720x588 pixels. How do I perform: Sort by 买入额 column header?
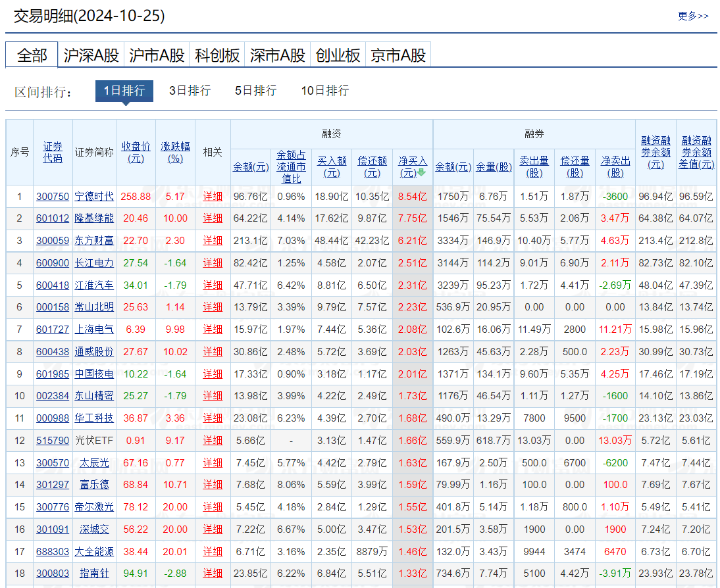pos(332,166)
